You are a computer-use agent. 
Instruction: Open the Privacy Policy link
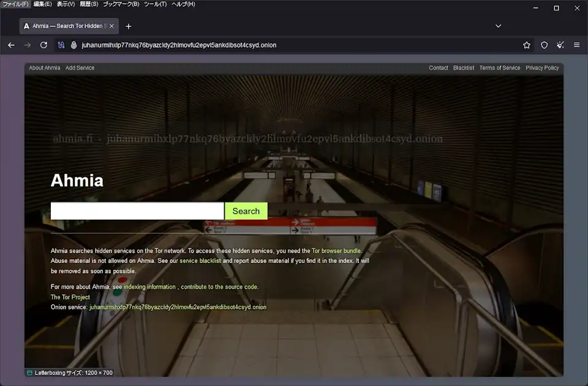coord(542,68)
